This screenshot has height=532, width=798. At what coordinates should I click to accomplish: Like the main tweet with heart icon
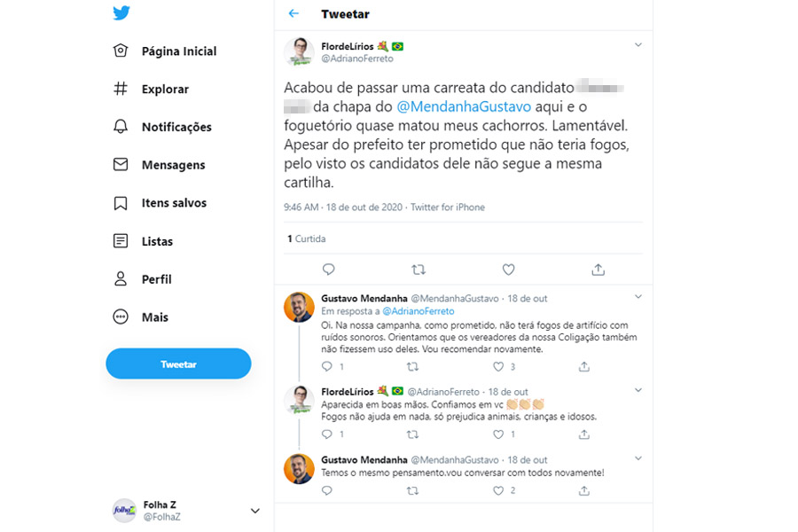(x=508, y=270)
